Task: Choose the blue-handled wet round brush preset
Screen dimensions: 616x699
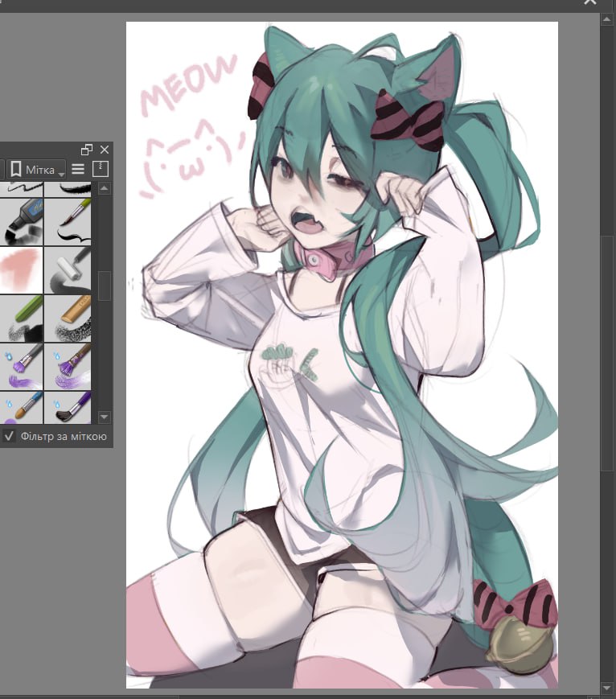Action: coord(21,408)
